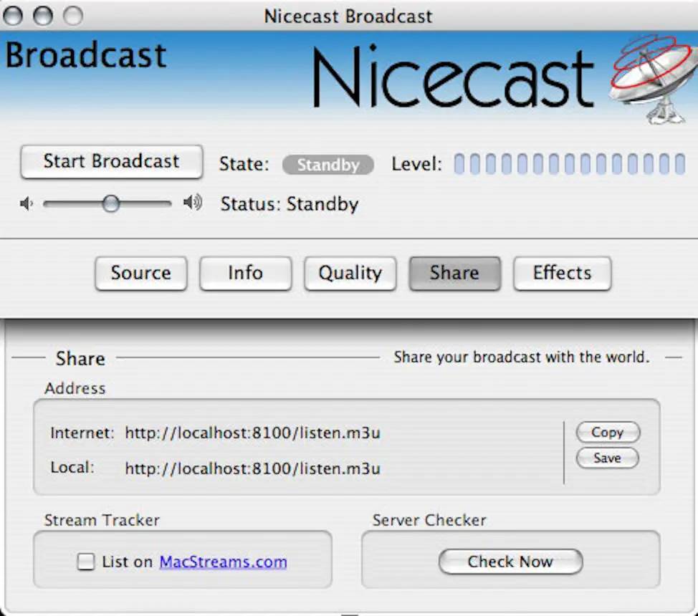
Task: Run the Server Checker with Check Now
Action: tap(510, 562)
